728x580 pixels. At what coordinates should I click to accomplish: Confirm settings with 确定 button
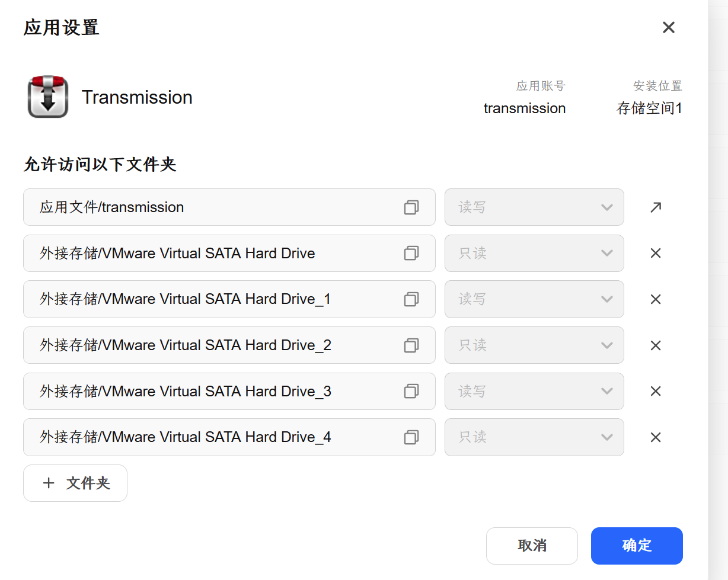pyautogui.click(x=637, y=546)
